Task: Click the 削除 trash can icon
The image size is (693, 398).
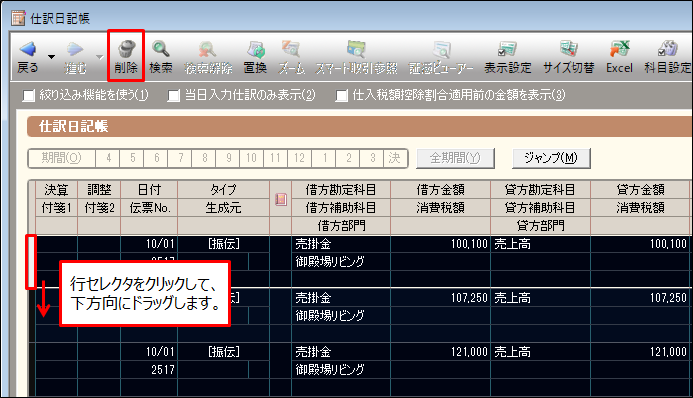Action: (126, 49)
